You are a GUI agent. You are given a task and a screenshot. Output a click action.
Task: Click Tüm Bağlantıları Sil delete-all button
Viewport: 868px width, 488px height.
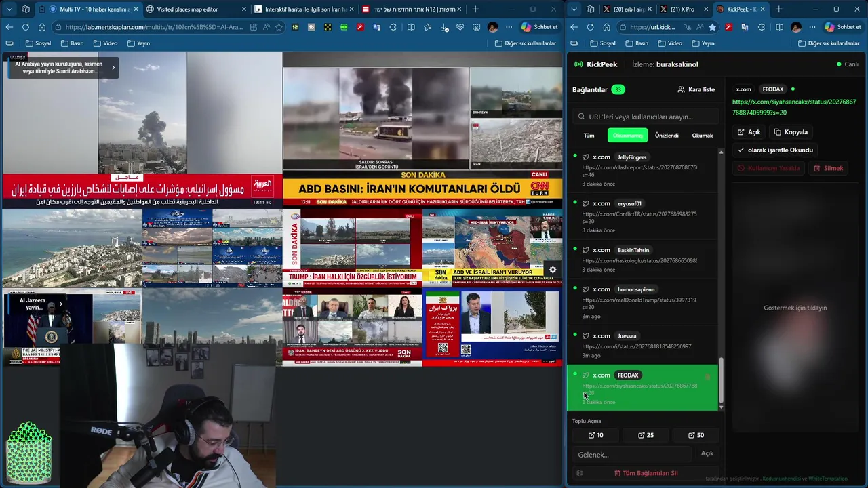[646, 473]
